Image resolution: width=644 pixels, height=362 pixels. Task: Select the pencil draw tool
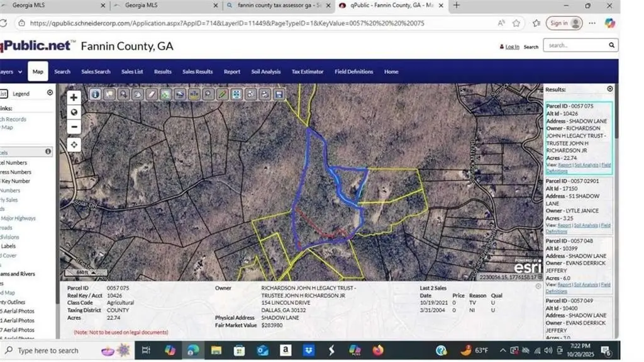pyautogui.click(x=222, y=94)
